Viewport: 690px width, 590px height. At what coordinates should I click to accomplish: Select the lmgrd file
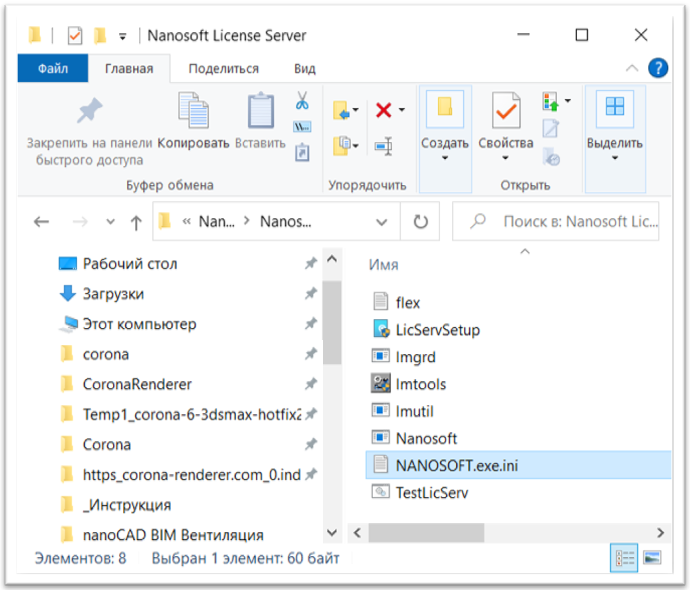[415, 357]
